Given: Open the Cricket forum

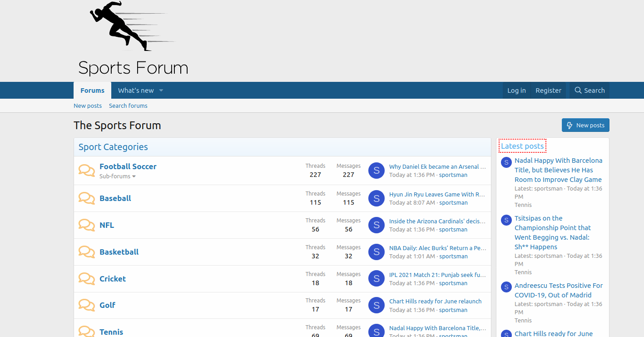Looking at the screenshot, I should click(x=113, y=279).
